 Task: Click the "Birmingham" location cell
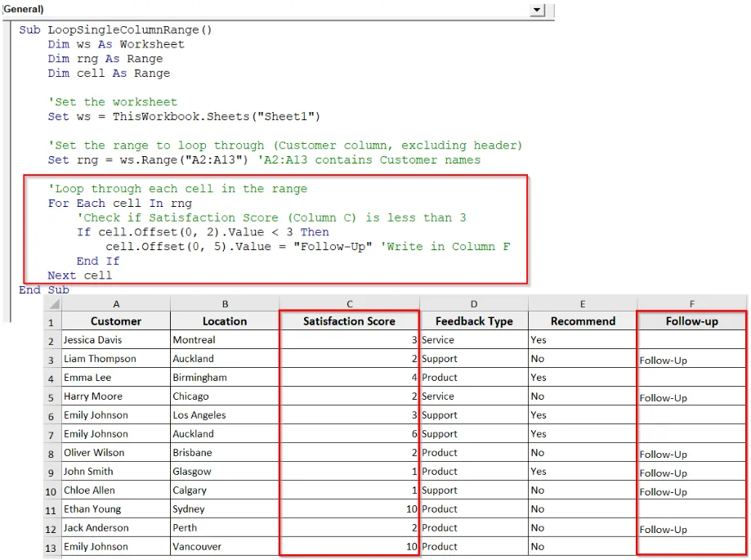coord(225,378)
